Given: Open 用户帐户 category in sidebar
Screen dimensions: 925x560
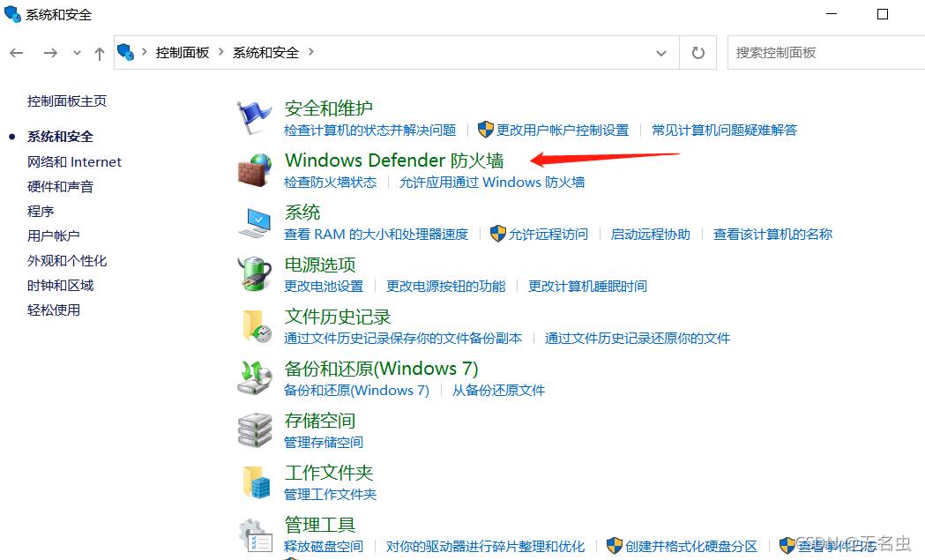Looking at the screenshot, I should click(53, 236).
